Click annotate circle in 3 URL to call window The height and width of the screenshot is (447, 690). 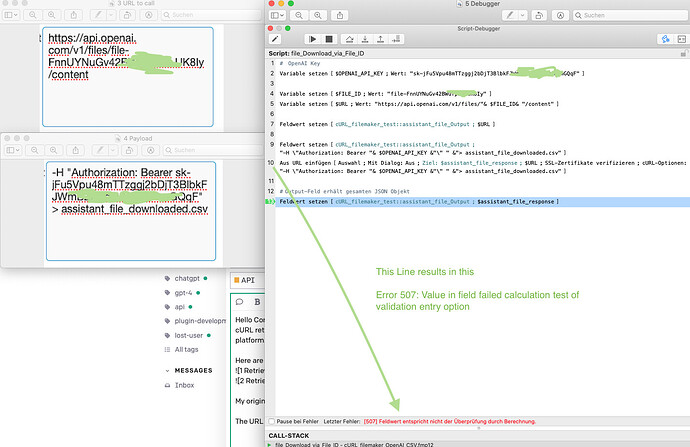pyautogui.click(x=149, y=15)
